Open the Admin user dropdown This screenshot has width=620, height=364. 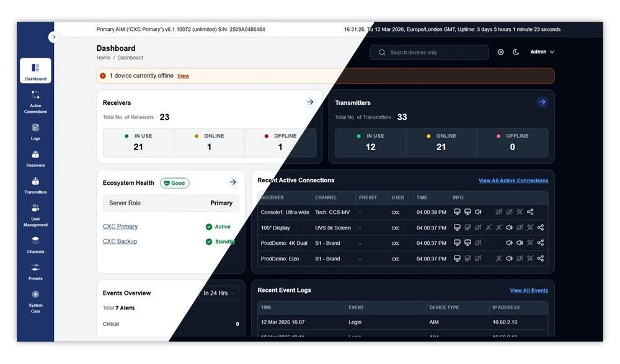tap(542, 52)
